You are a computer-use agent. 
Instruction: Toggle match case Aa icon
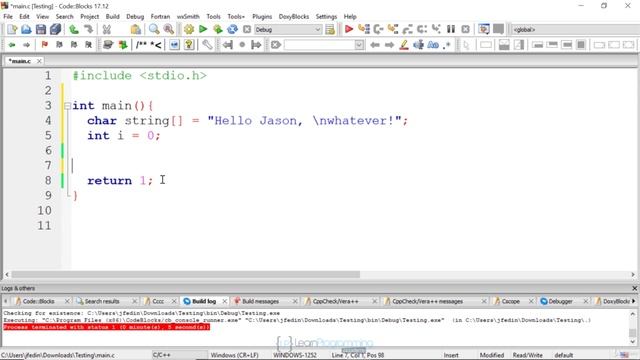coord(433,45)
